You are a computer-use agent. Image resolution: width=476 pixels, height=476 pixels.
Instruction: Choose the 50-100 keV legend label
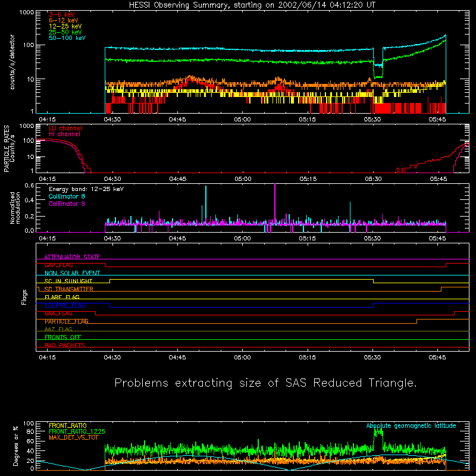click(x=67, y=38)
